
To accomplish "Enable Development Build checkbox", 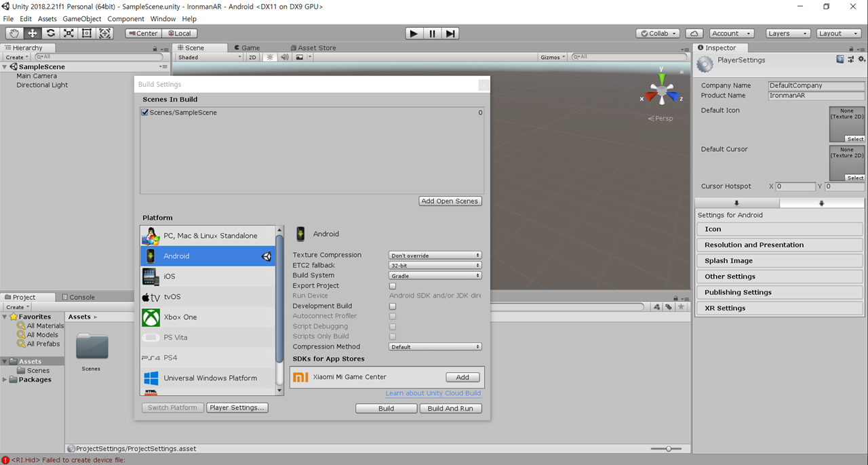I will click(x=393, y=306).
